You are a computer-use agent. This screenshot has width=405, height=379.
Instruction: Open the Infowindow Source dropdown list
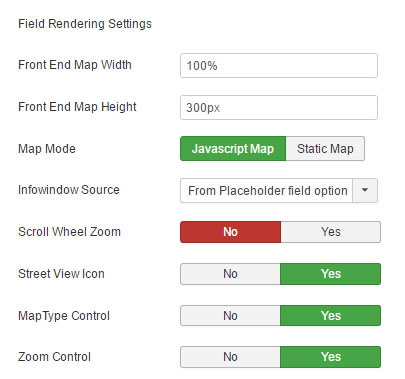pos(279,190)
